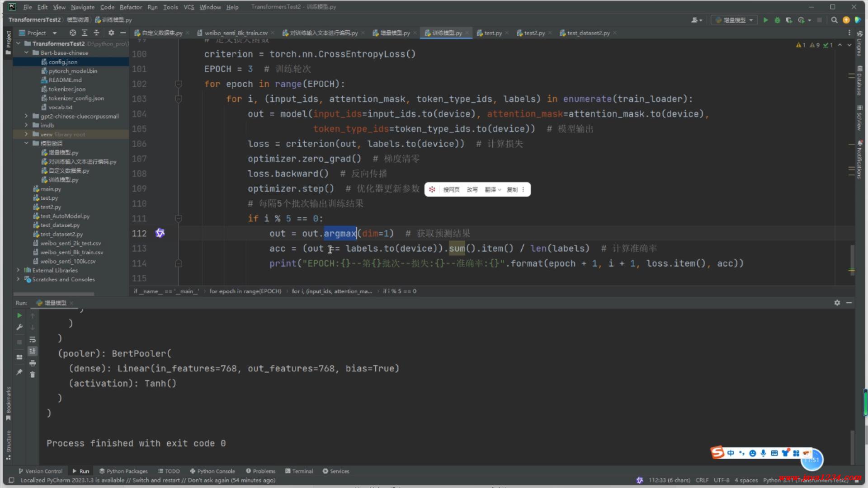This screenshot has width=868, height=488.
Task: Toggle pin tab in Run panel
Action: [x=19, y=372]
